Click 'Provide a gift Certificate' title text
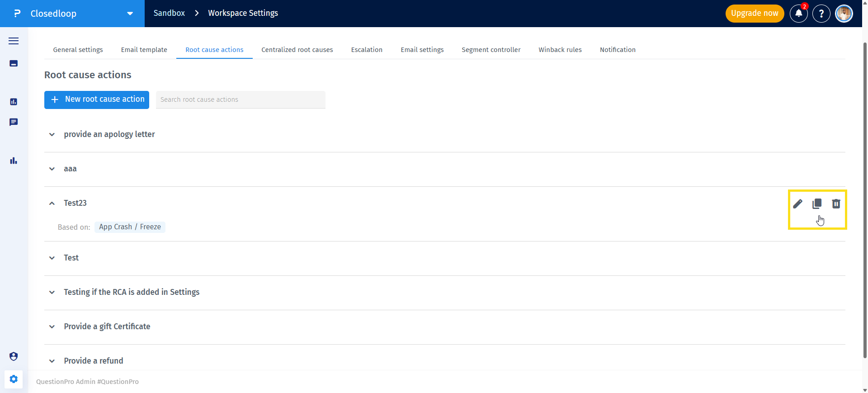The image size is (868, 393). click(107, 327)
